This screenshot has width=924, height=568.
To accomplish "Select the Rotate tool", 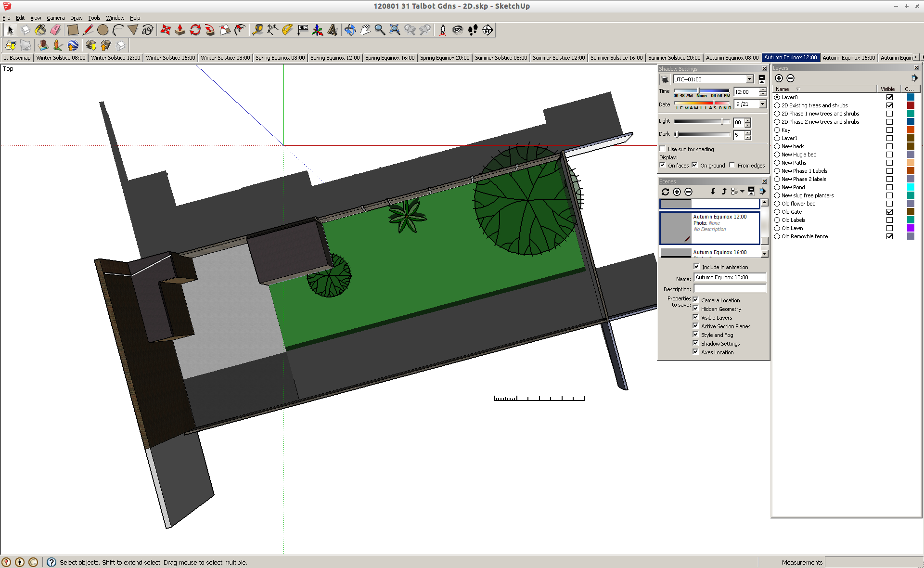I will pyautogui.click(x=195, y=30).
